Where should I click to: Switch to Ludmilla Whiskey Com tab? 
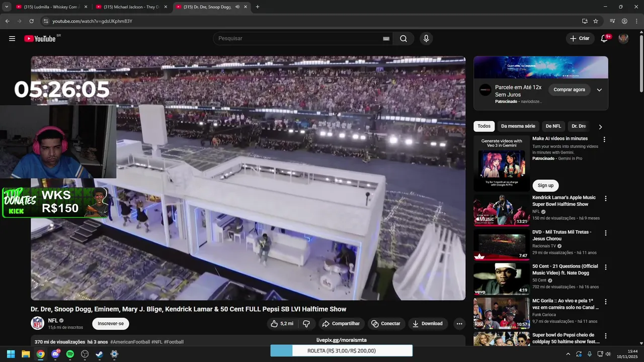click(52, 7)
